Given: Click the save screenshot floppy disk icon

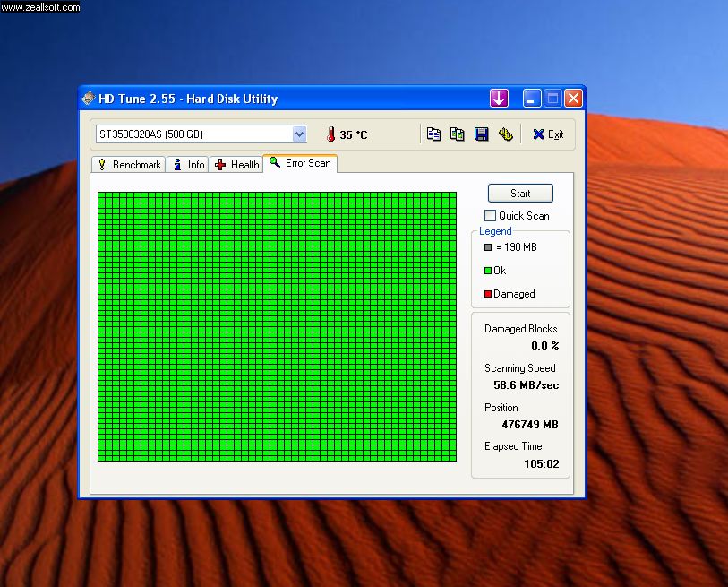Looking at the screenshot, I should pyautogui.click(x=482, y=134).
